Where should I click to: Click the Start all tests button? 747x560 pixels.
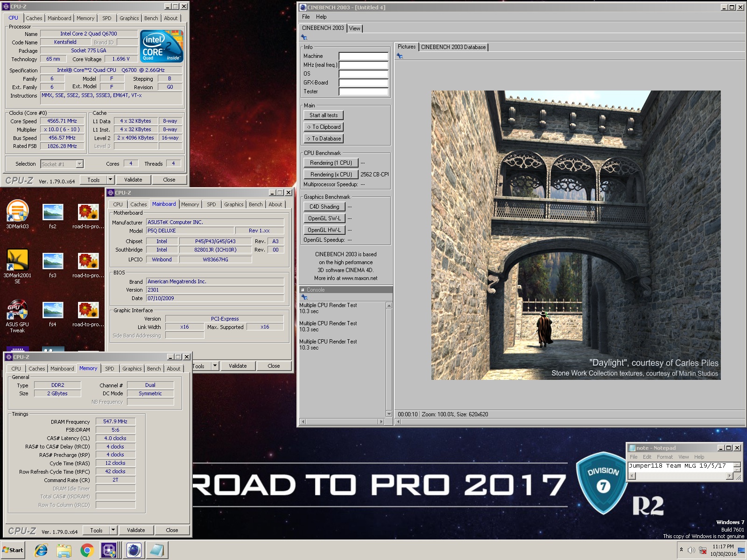(324, 115)
